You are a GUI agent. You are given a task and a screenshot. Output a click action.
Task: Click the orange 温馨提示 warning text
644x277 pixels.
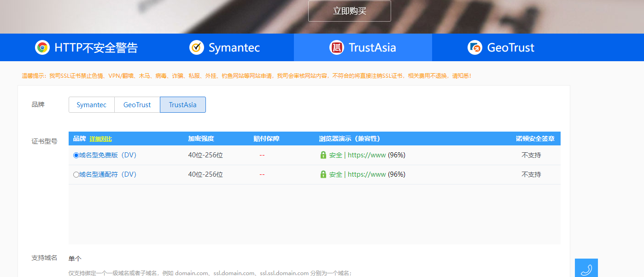(246, 75)
